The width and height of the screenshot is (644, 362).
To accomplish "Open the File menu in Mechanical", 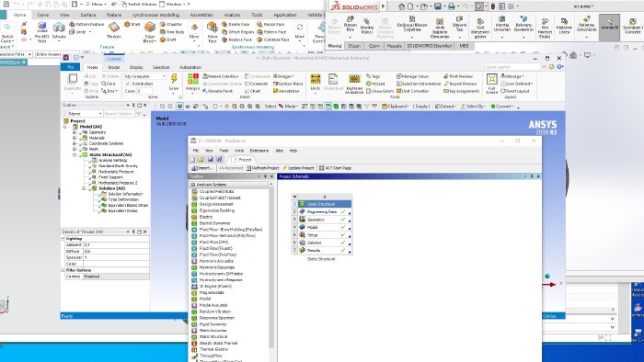I will click(70, 67).
